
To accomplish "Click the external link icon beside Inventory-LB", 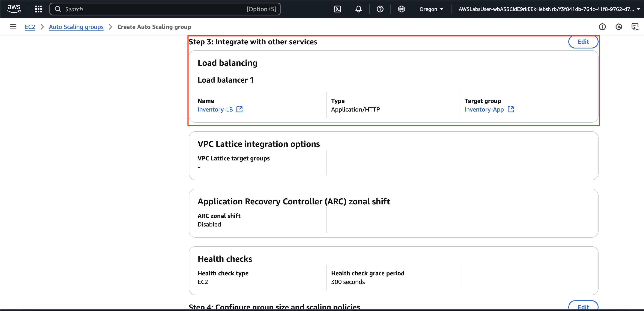I will (x=239, y=109).
